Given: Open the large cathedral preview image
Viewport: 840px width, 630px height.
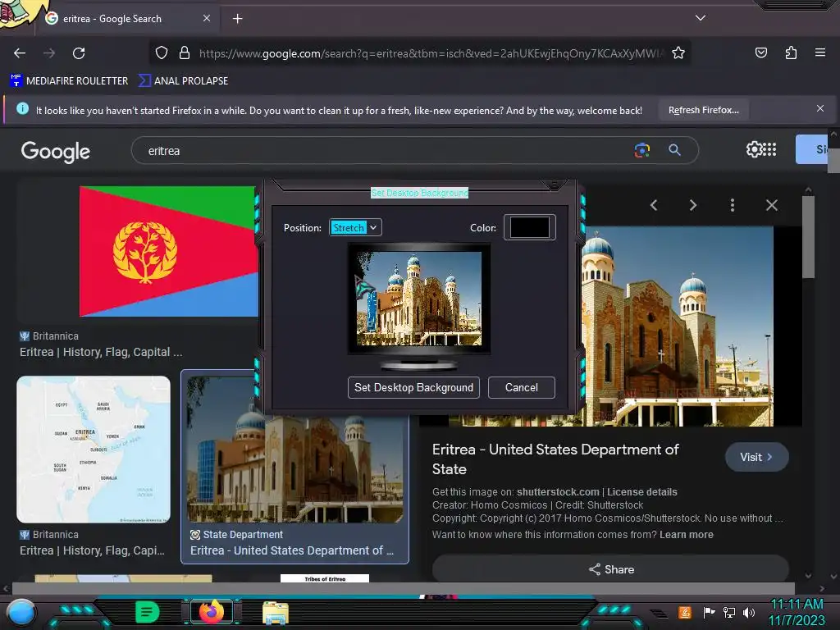Looking at the screenshot, I should click(x=678, y=326).
